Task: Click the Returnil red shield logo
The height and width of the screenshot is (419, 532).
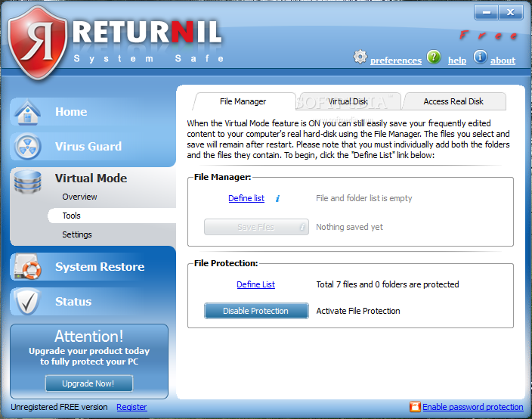Action: [x=37, y=42]
